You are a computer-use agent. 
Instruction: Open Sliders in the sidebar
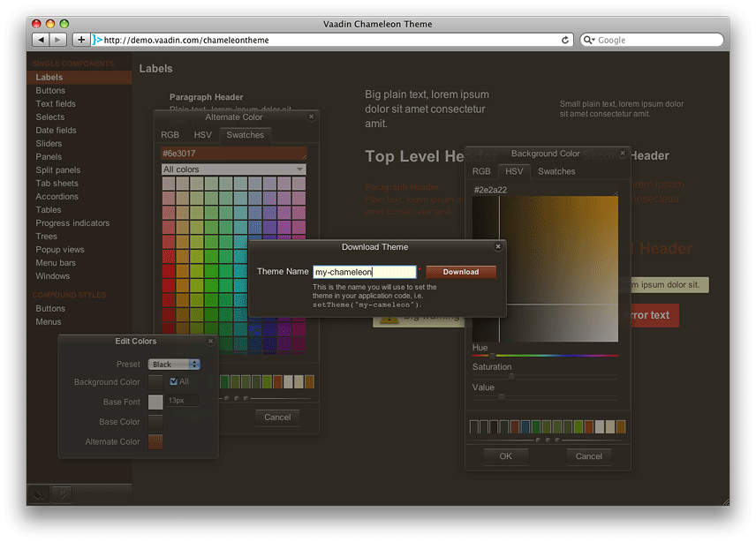click(49, 144)
